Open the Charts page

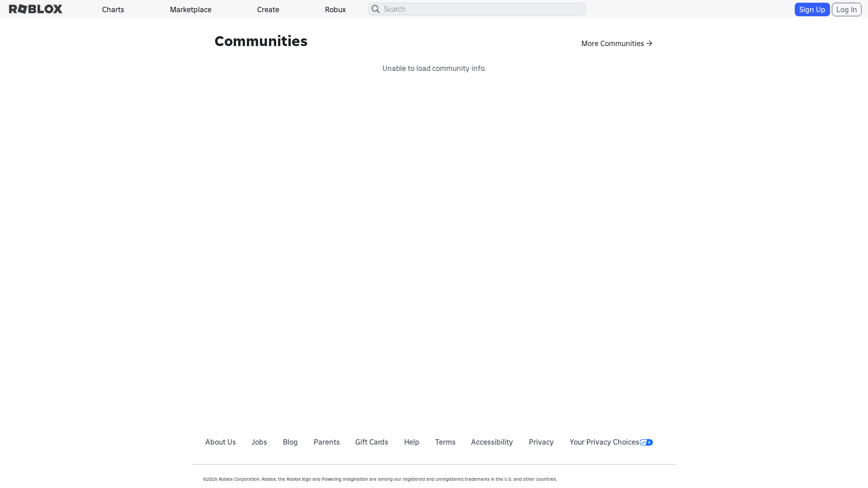pyautogui.click(x=113, y=9)
